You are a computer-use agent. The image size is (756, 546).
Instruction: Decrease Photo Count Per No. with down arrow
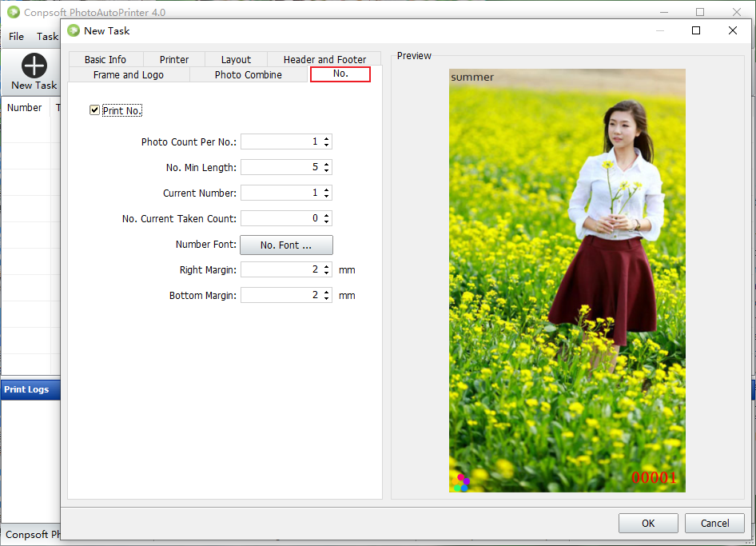326,145
